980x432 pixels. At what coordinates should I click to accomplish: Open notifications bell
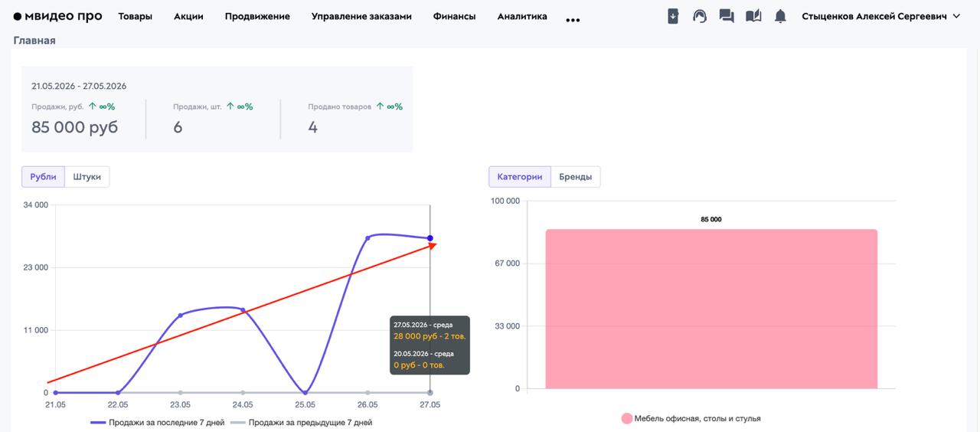pos(780,16)
